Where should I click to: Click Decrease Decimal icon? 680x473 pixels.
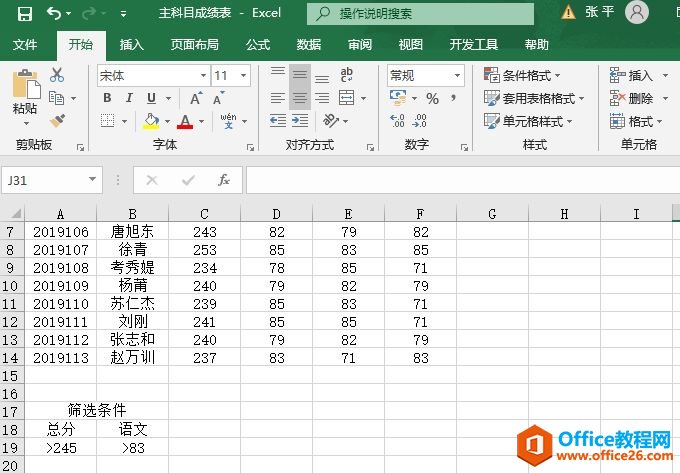tap(419, 121)
